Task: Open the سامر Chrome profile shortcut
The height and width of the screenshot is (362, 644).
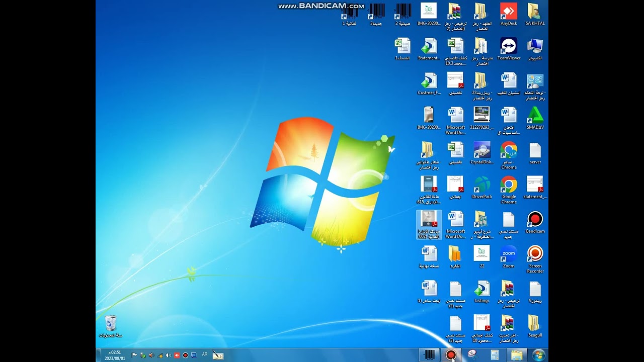Action: 509,155
